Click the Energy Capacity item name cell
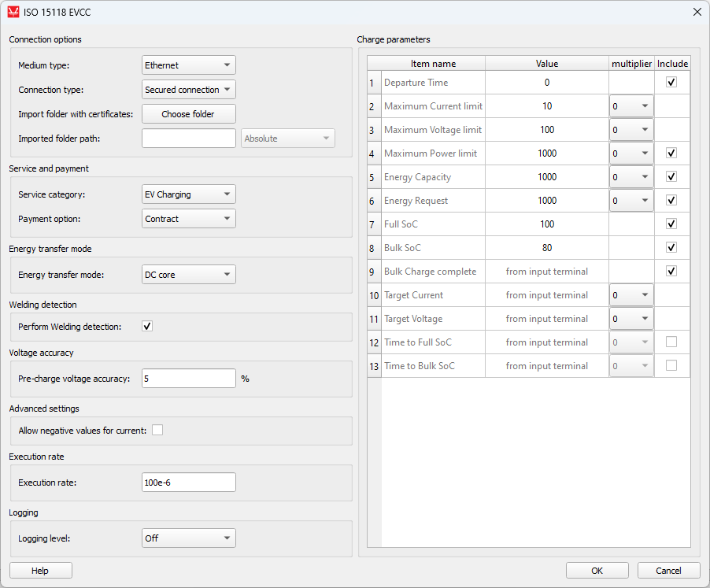The width and height of the screenshot is (710, 588). [434, 176]
